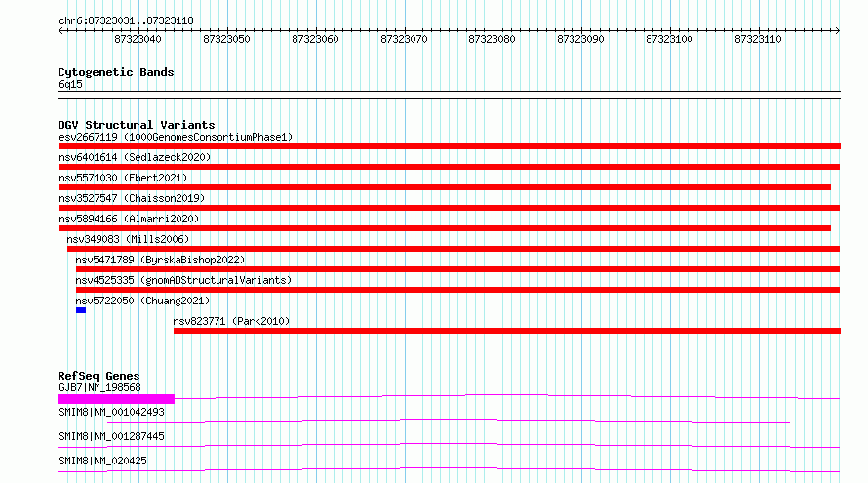The image size is (868, 483).
Task: Select the nsv823771 red bar
Action: (x=506, y=331)
